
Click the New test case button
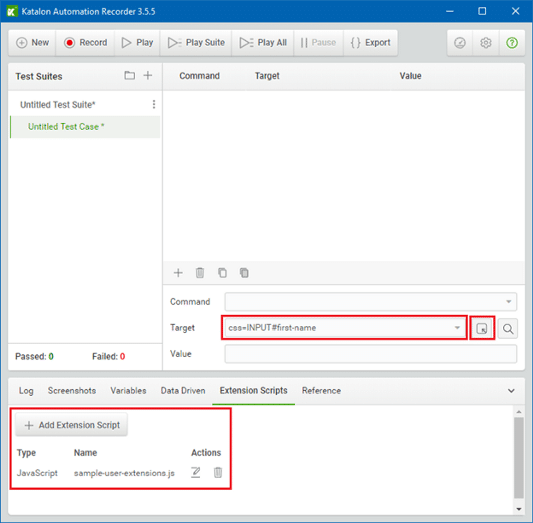(32, 43)
